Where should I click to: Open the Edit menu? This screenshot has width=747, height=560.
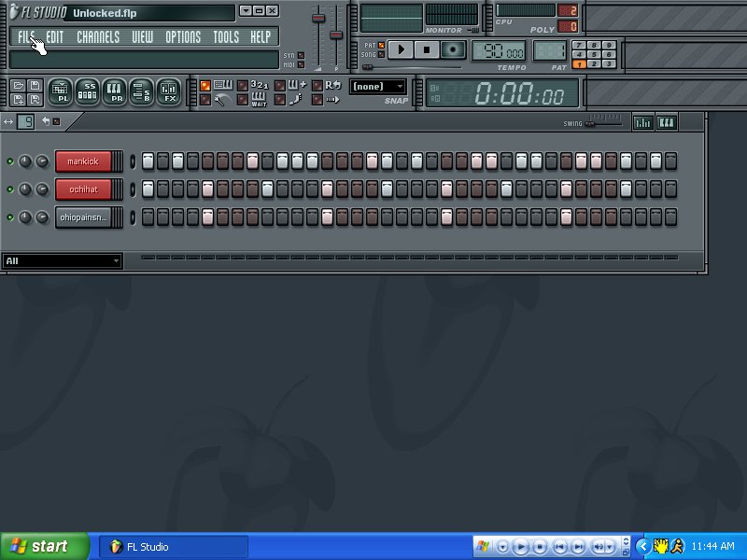55,36
